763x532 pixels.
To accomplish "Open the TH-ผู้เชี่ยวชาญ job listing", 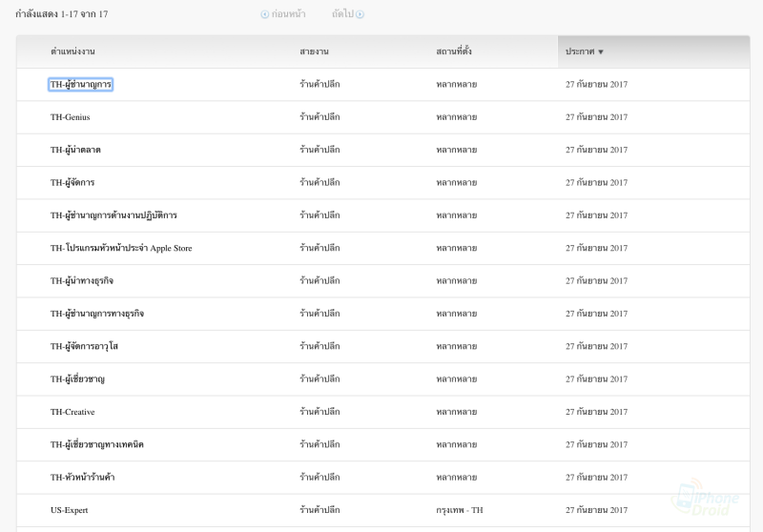I will 77,379.
